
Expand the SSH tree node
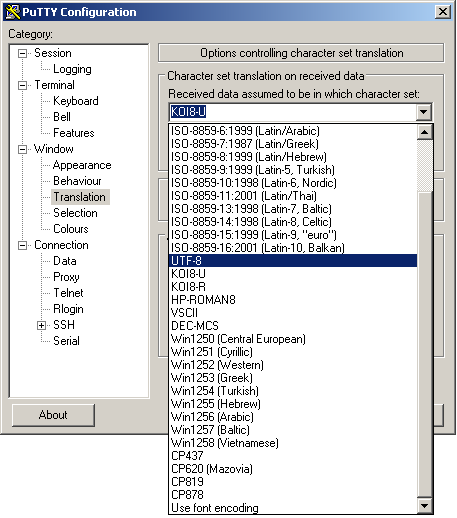[x=41, y=325]
